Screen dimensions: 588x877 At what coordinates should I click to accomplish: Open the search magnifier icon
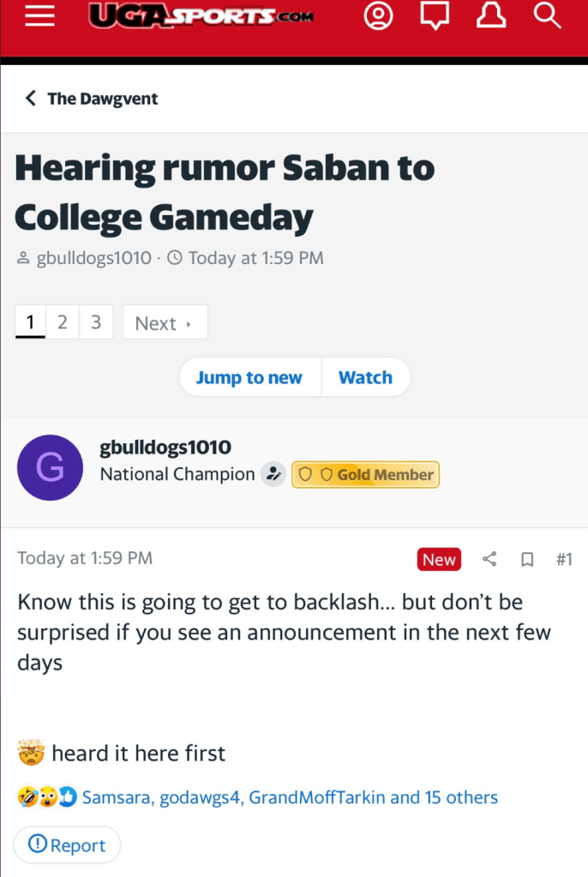pyautogui.click(x=546, y=16)
